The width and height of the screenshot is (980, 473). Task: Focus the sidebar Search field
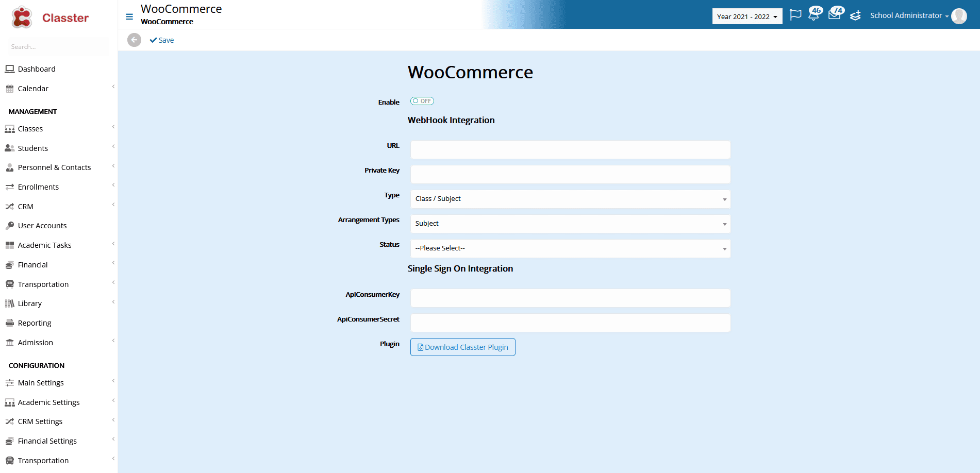[x=58, y=46]
